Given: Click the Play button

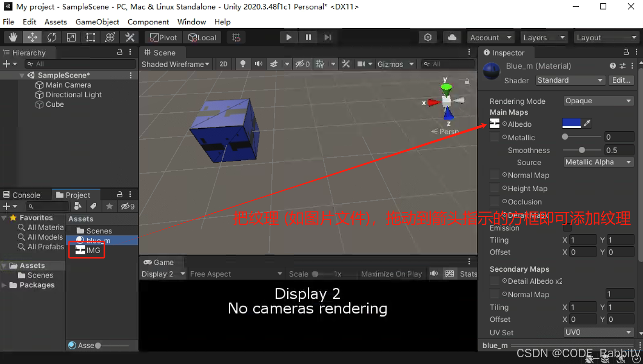Looking at the screenshot, I should (289, 37).
